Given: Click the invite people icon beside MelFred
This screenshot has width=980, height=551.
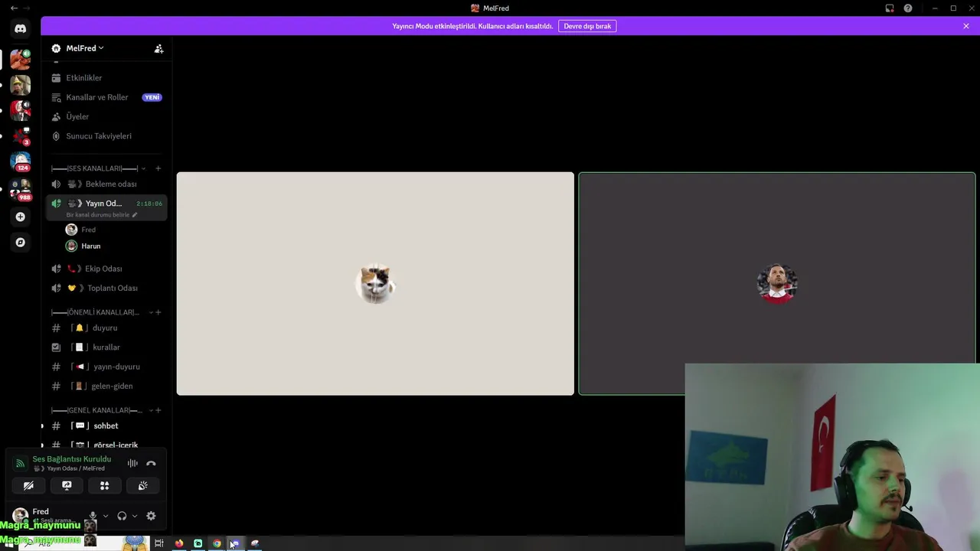Looking at the screenshot, I should pos(158,48).
